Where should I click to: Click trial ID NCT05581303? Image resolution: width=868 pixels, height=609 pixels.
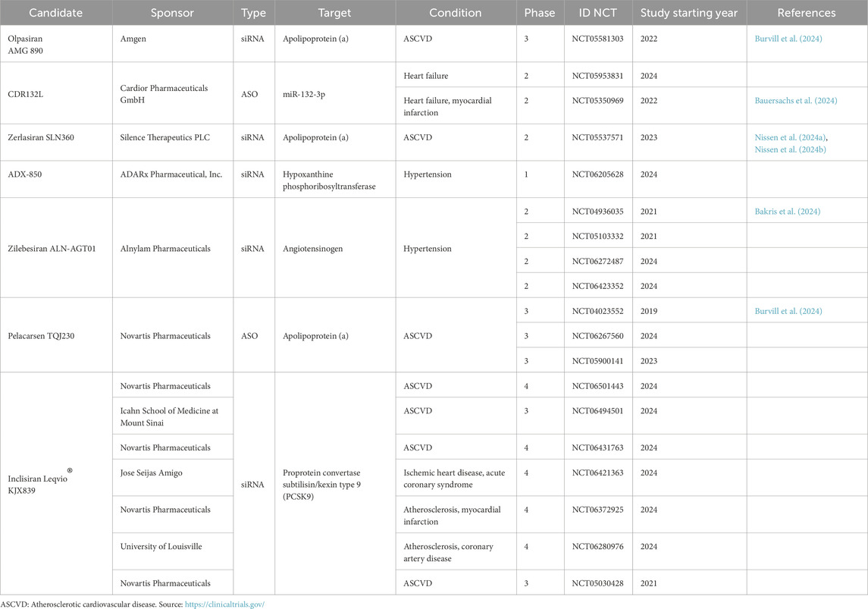[x=598, y=39]
